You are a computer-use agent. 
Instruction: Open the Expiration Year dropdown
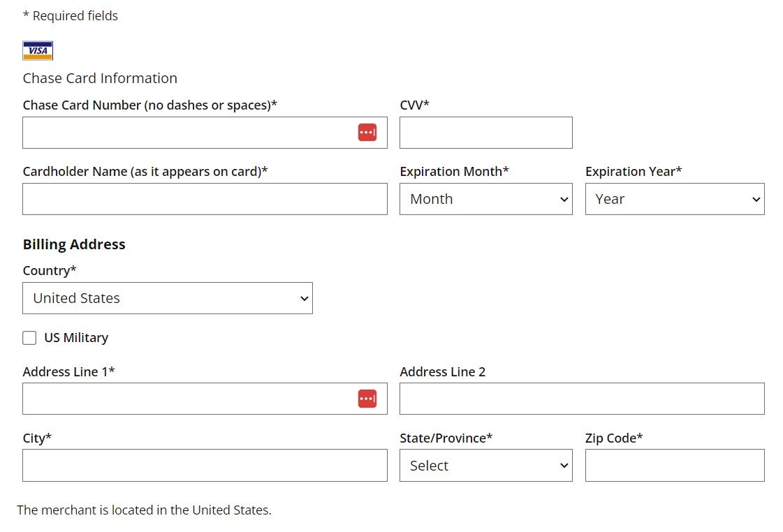[674, 199]
